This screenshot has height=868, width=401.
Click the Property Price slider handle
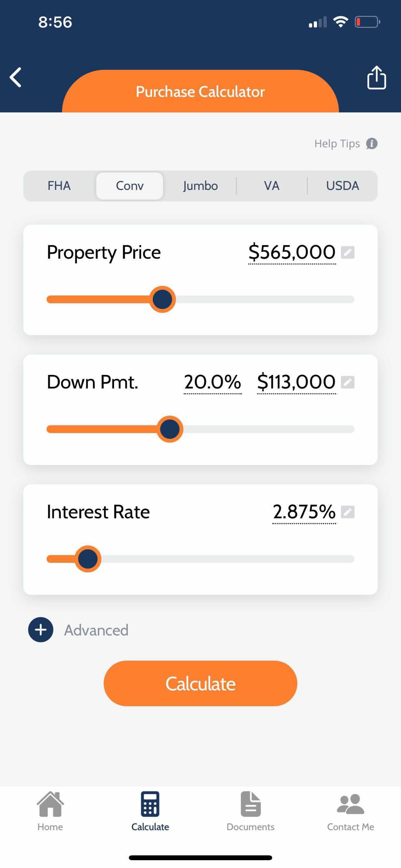162,299
